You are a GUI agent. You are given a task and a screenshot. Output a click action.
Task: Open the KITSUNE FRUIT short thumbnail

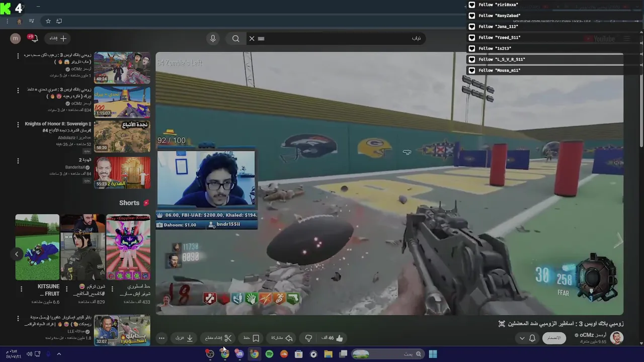[37, 247]
